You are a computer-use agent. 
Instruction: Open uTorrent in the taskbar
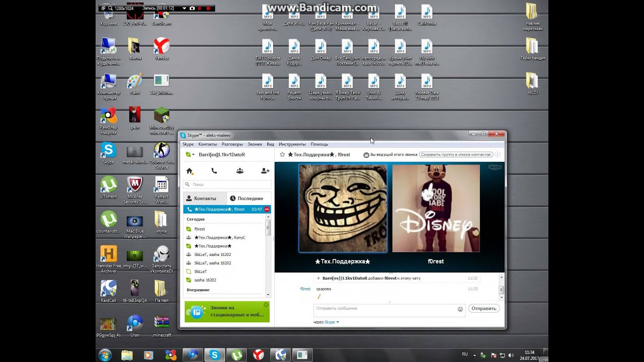click(x=236, y=355)
